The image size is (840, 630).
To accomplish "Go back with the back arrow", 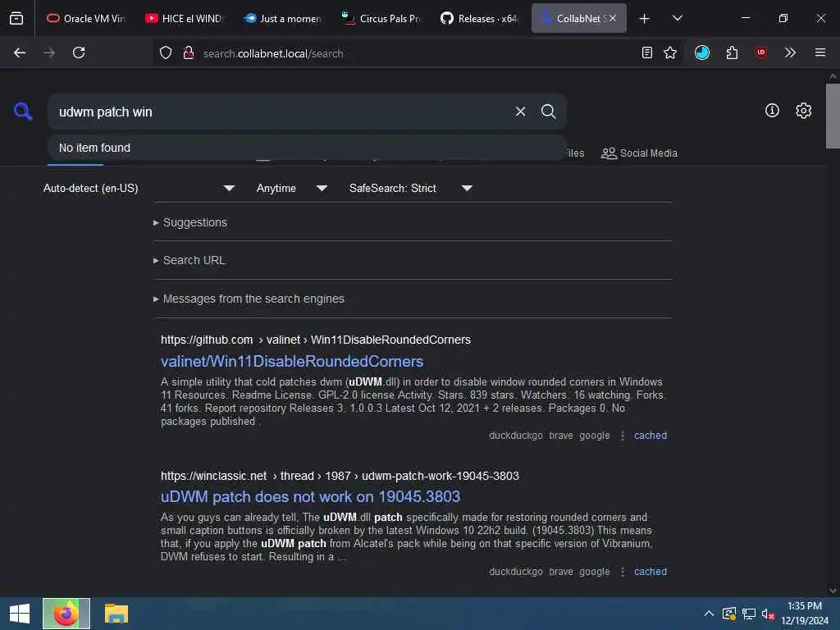I will click(x=20, y=52).
